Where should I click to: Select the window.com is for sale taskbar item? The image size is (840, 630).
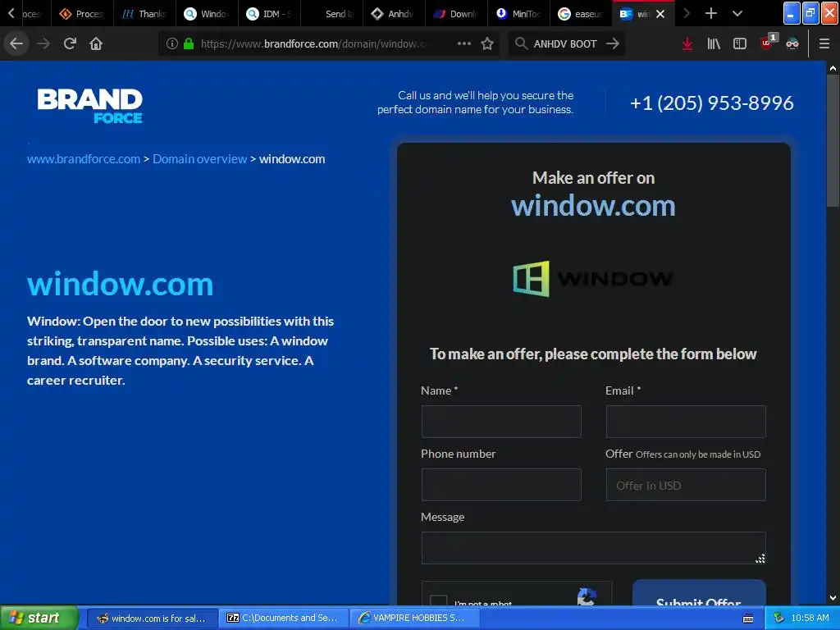click(x=152, y=619)
